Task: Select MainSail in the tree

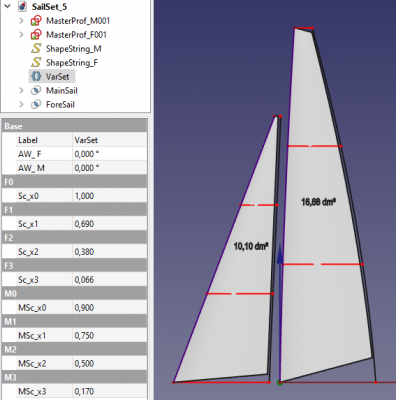Action: click(62, 90)
